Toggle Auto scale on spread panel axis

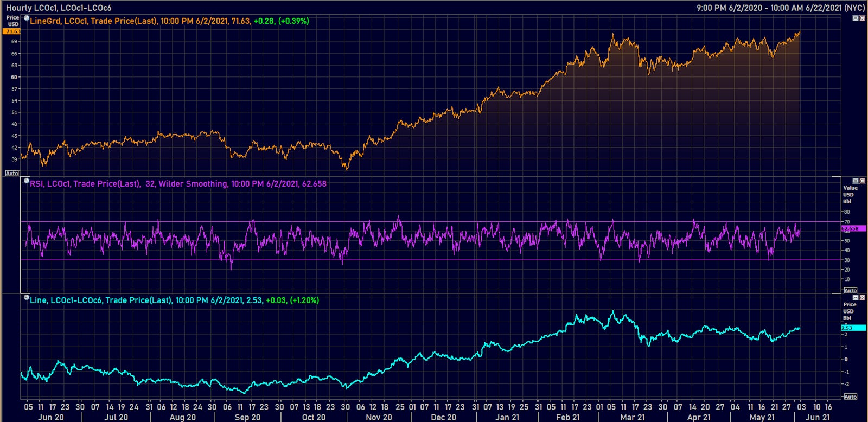point(850,397)
